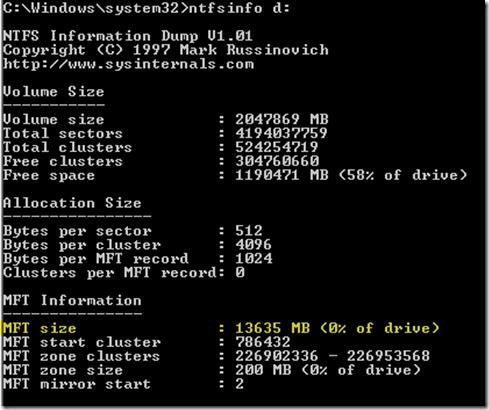This screenshot has height=410, width=489.
Task: Click the sysinternals.com URL line
Action: [x=129, y=64]
